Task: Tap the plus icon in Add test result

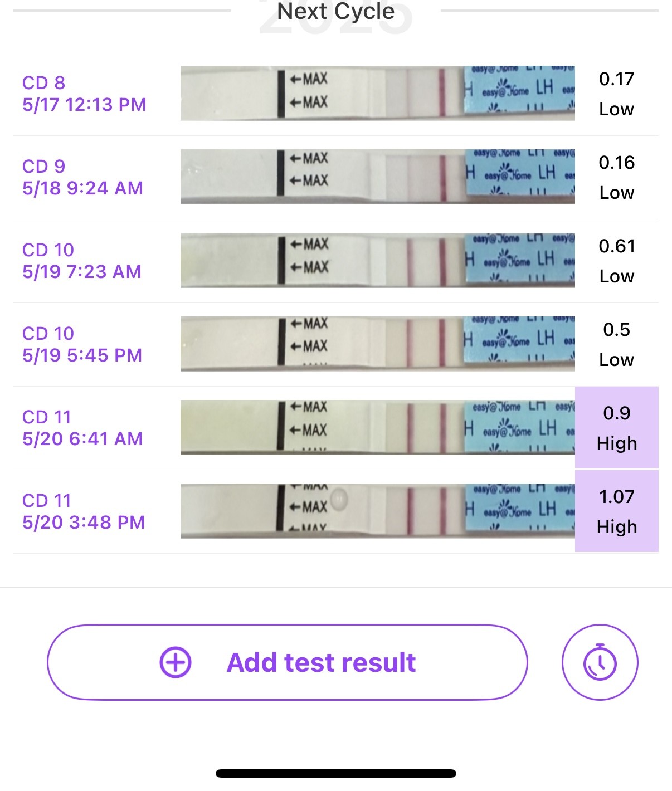Action: [x=176, y=662]
